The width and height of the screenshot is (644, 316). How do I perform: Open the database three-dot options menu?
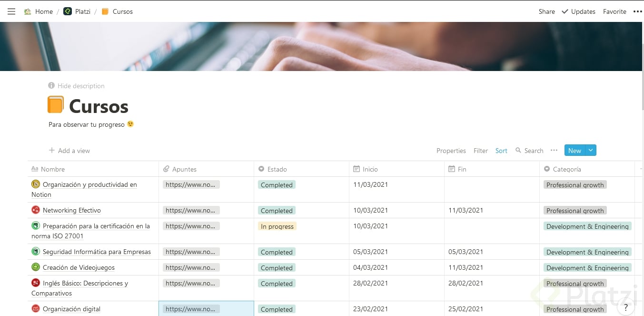(554, 150)
